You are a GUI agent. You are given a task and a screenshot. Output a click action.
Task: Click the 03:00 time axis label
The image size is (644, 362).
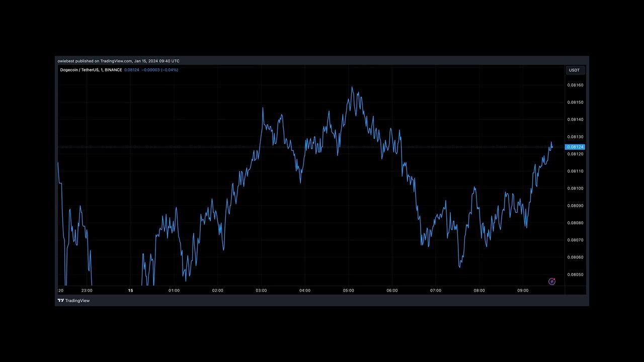coord(261,291)
